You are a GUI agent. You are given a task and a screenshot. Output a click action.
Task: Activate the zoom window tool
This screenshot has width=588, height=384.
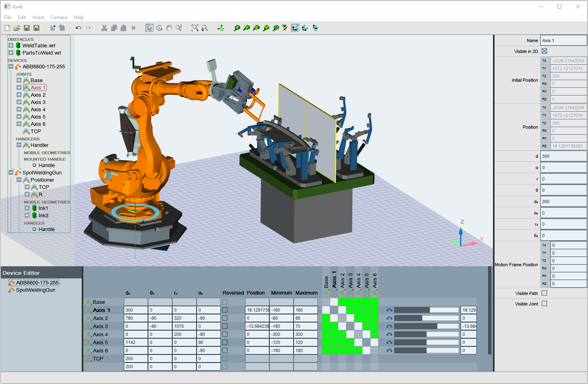195,28
